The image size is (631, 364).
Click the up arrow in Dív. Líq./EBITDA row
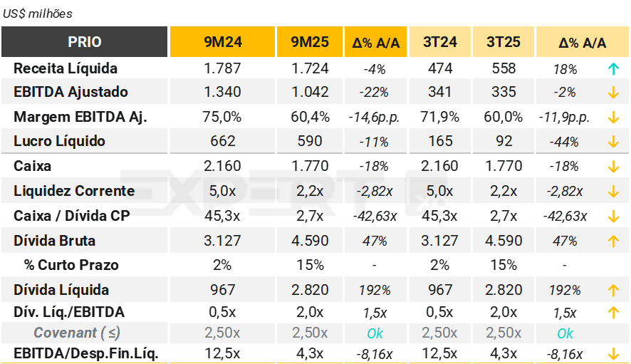[612, 312]
